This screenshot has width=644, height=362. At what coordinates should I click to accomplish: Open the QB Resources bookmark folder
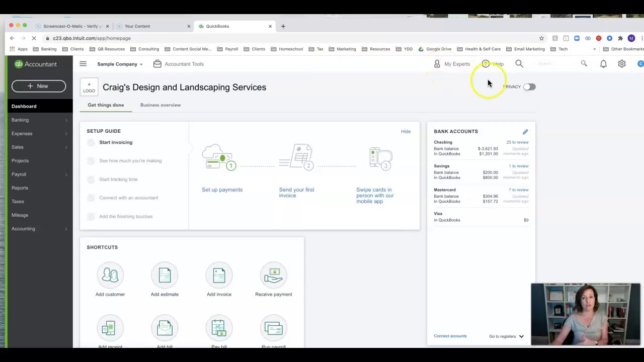[107, 49]
